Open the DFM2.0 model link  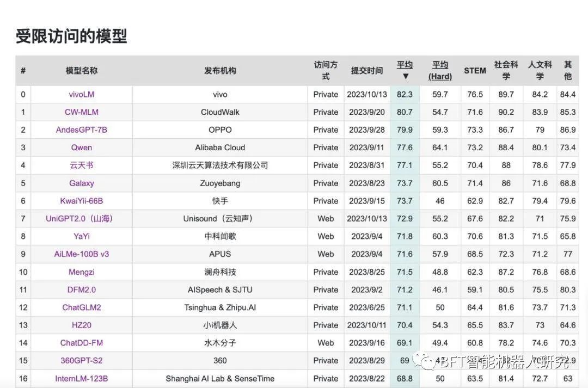(81, 290)
